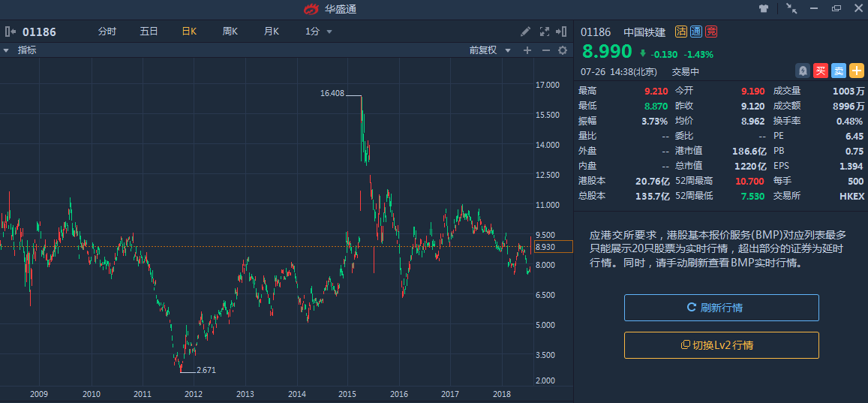Click the pencil drawing tool icon
This screenshot has width=868, height=403.
pyautogui.click(x=526, y=32)
